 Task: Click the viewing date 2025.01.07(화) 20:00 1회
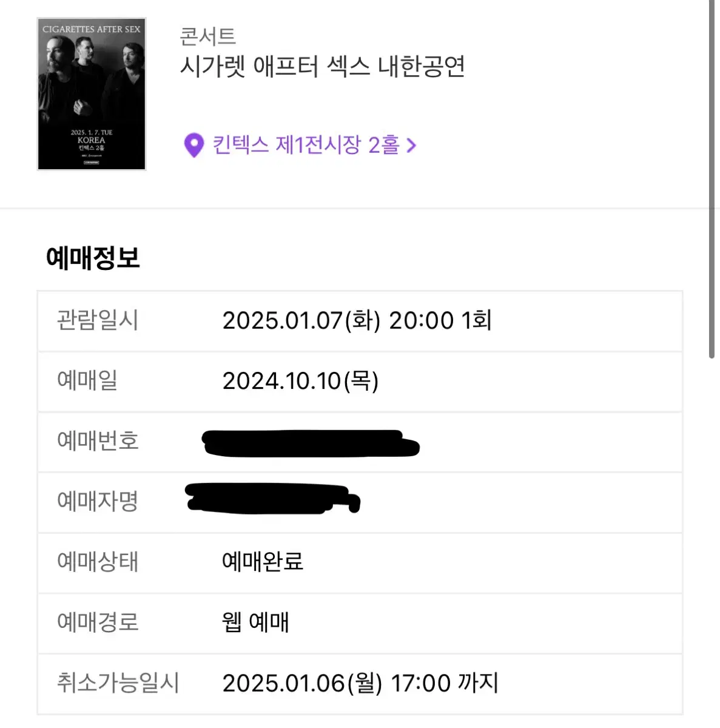(357, 320)
